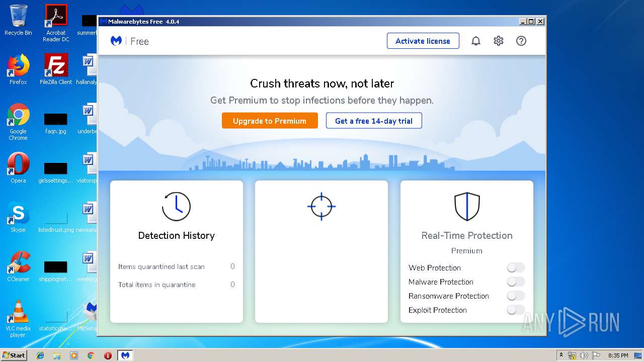Click the taskbar clock 8:35 PM

pos(618,355)
